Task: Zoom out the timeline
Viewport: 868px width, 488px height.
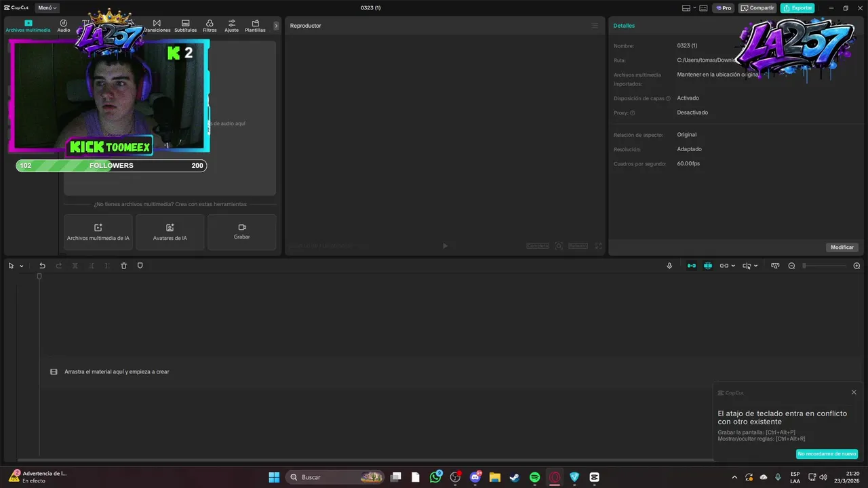Action: click(791, 266)
